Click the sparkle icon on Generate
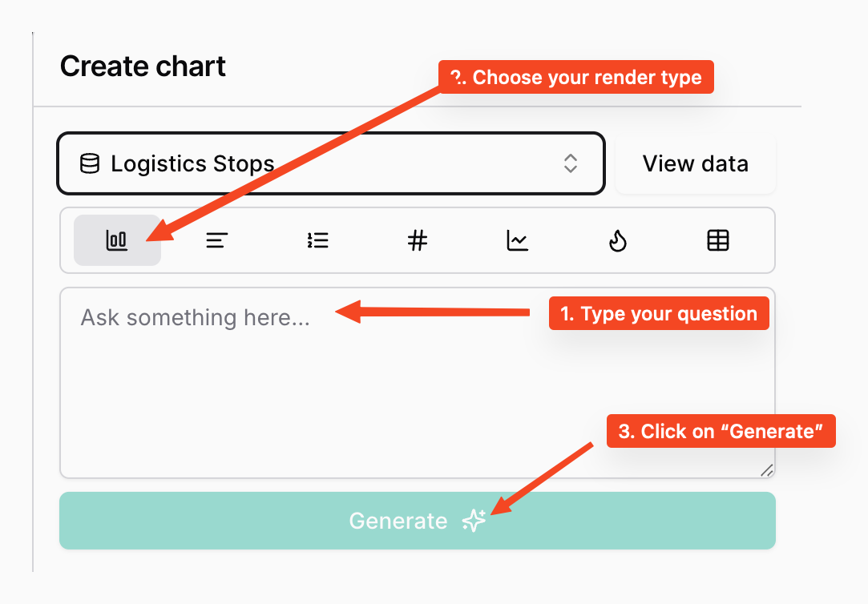Viewport: 868px width, 604px height. 474,521
